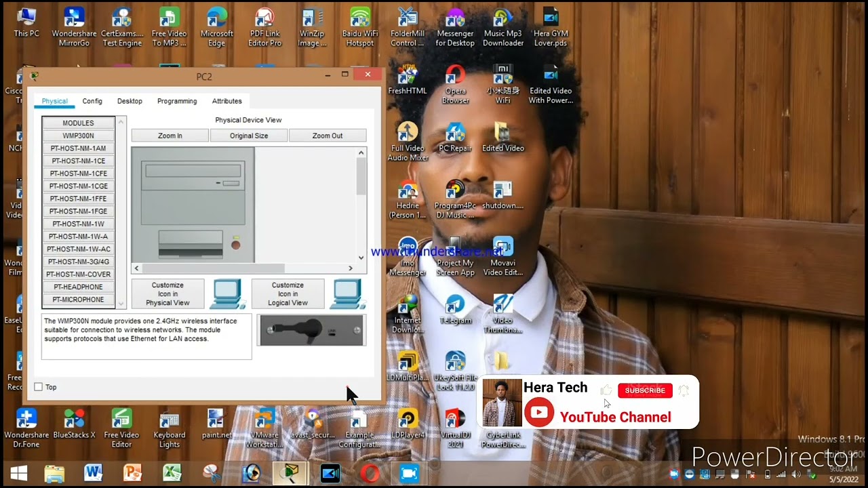Viewport: 868px width, 488px height.
Task: Open FreshHTML desktop shortcut
Action: click(x=408, y=80)
